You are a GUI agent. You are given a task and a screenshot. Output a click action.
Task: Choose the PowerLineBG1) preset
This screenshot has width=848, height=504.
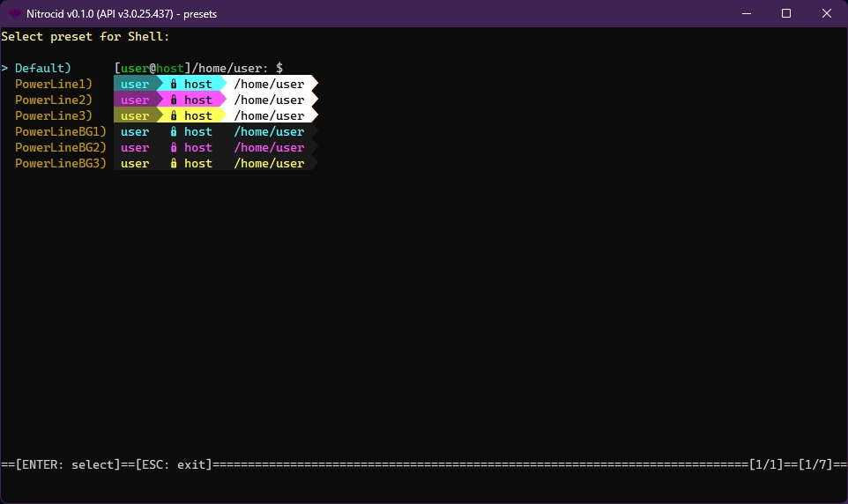click(x=60, y=132)
